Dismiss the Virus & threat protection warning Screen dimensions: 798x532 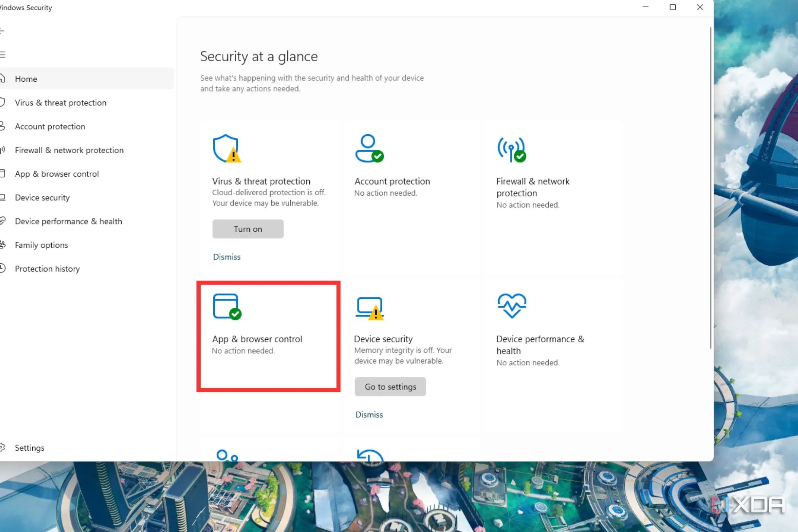pos(227,256)
